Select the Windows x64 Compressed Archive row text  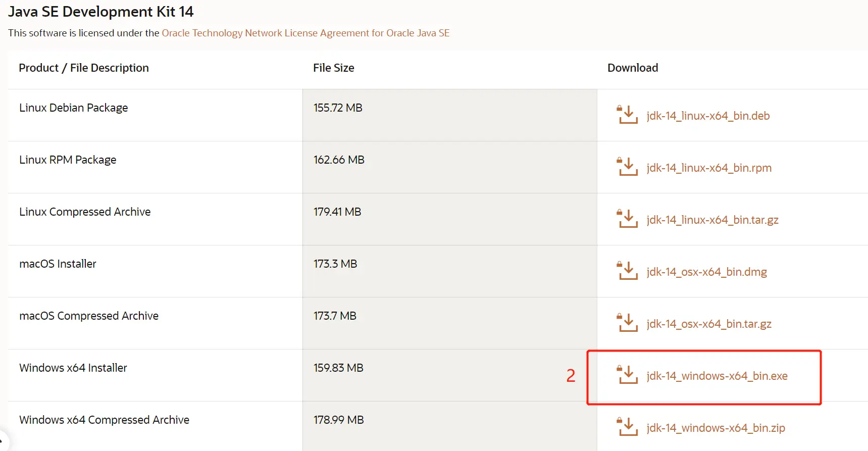point(104,420)
